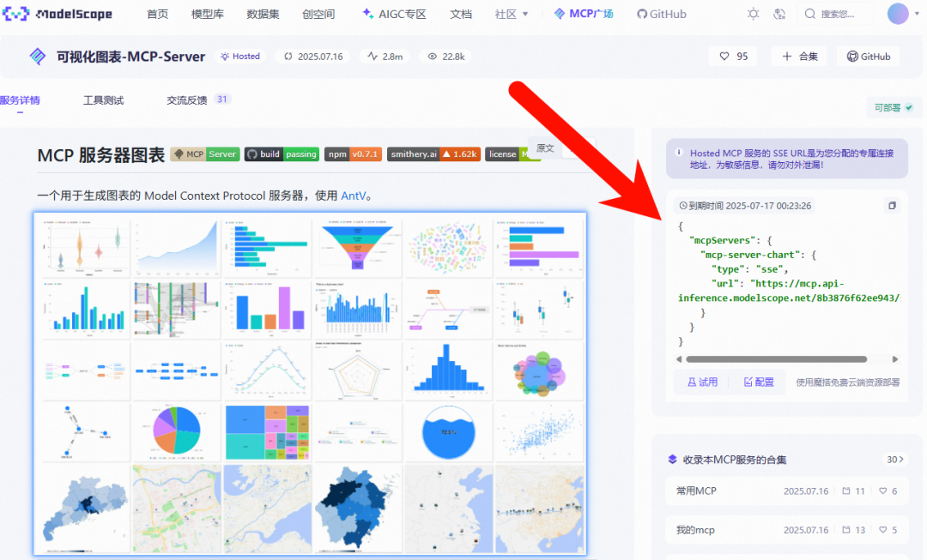927x560 pixels.
Task: Click the 配置 configure button
Action: (759, 382)
